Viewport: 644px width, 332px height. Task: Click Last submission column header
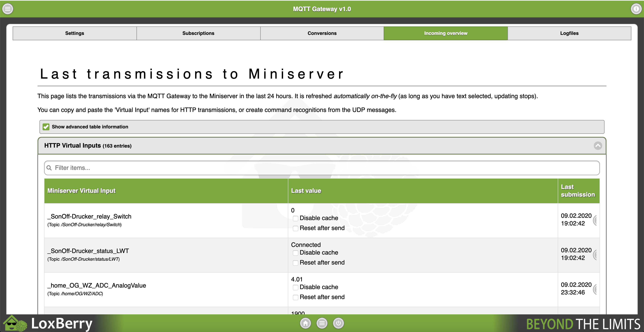(x=578, y=191)
